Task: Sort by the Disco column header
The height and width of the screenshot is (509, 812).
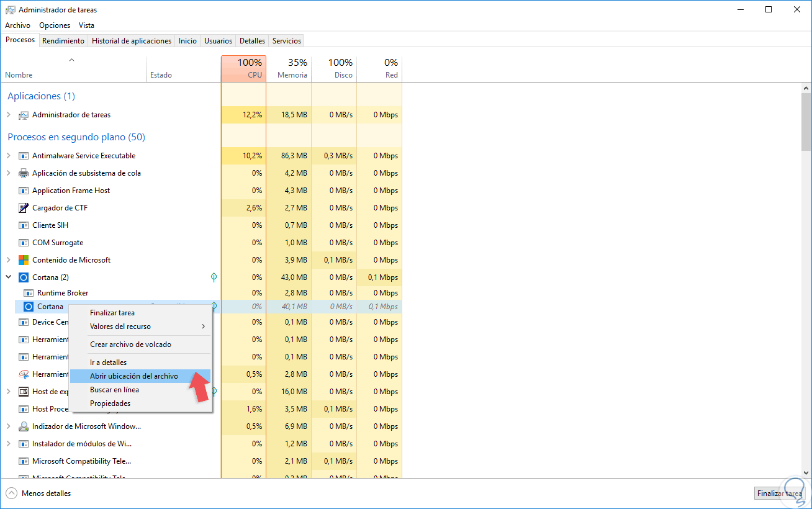Action: [x=334, y=69]
